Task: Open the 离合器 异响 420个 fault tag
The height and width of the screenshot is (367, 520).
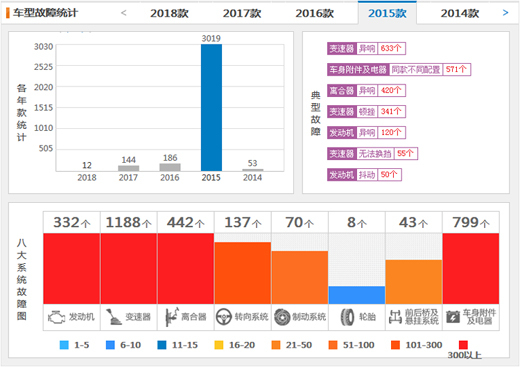Action: [x=366, y=91]
